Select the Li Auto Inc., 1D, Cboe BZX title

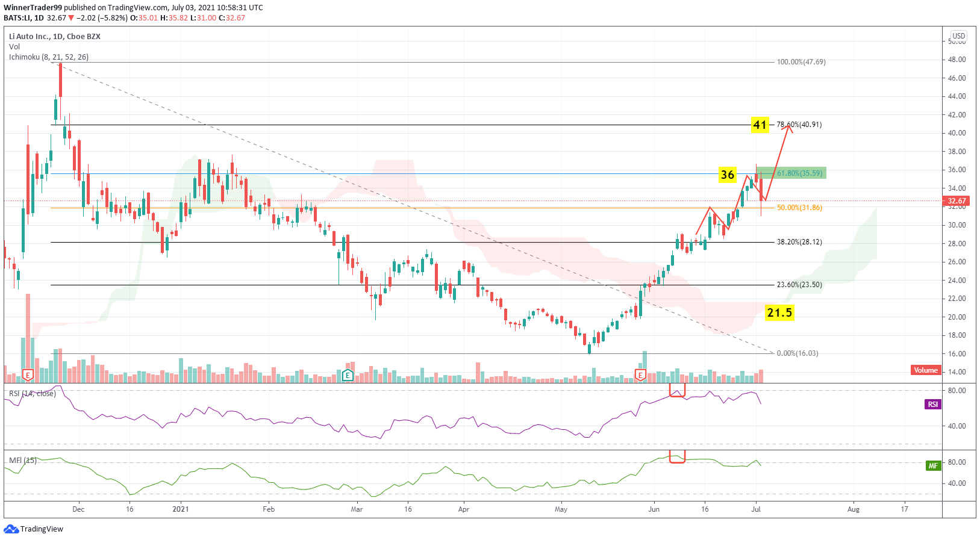tap(55, 37)
